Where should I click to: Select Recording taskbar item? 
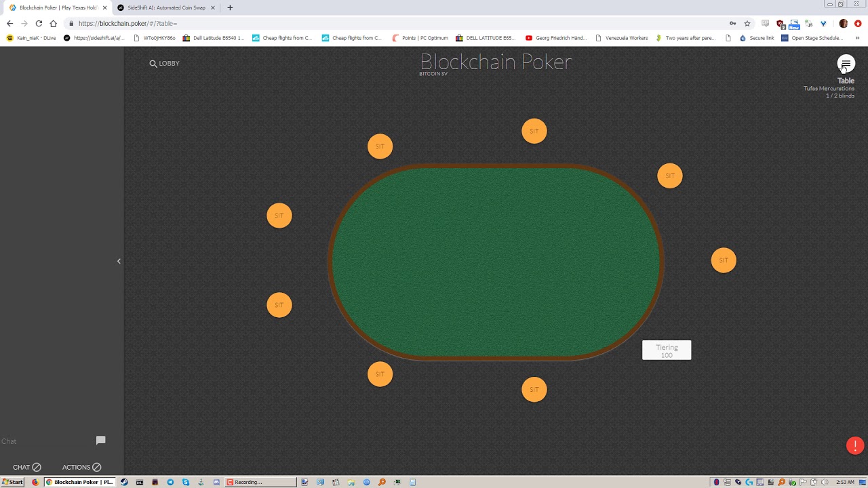point(260,482)
